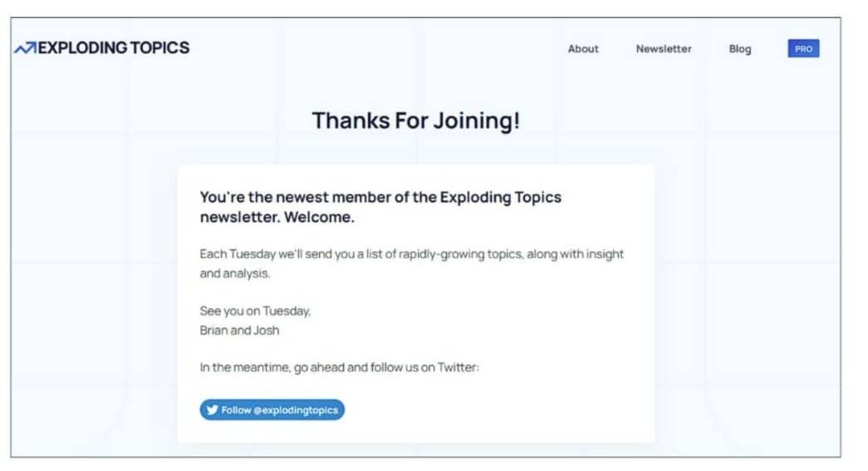Click the Twitter bird icon in Follow button

tap(212, 410)
